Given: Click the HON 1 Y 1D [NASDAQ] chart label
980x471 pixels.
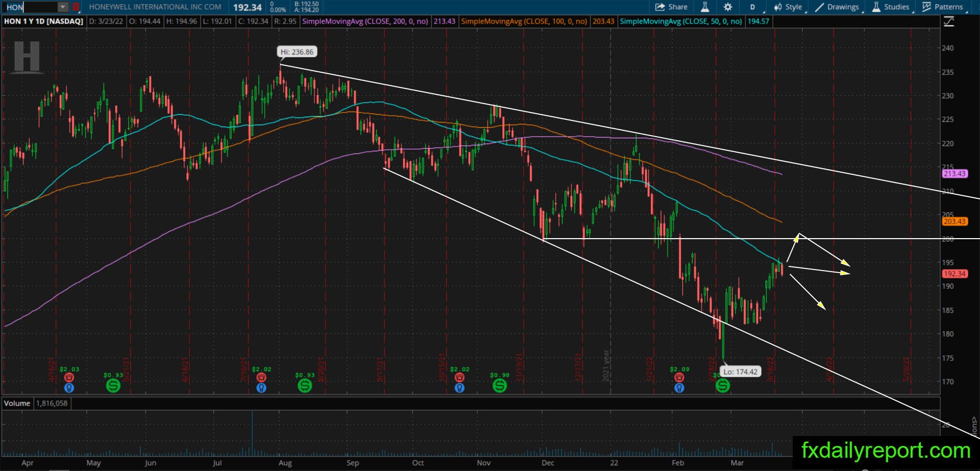Looking at the screenshot, I should click(x=43, y=21).
